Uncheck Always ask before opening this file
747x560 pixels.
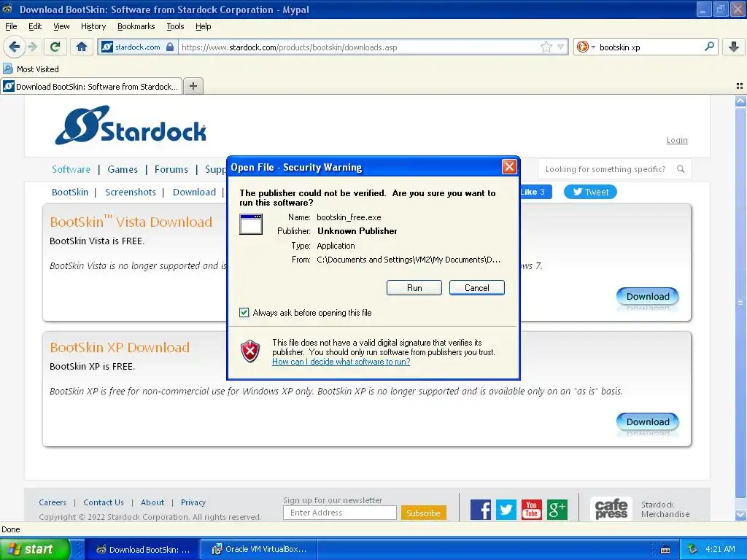pos(244,312)
